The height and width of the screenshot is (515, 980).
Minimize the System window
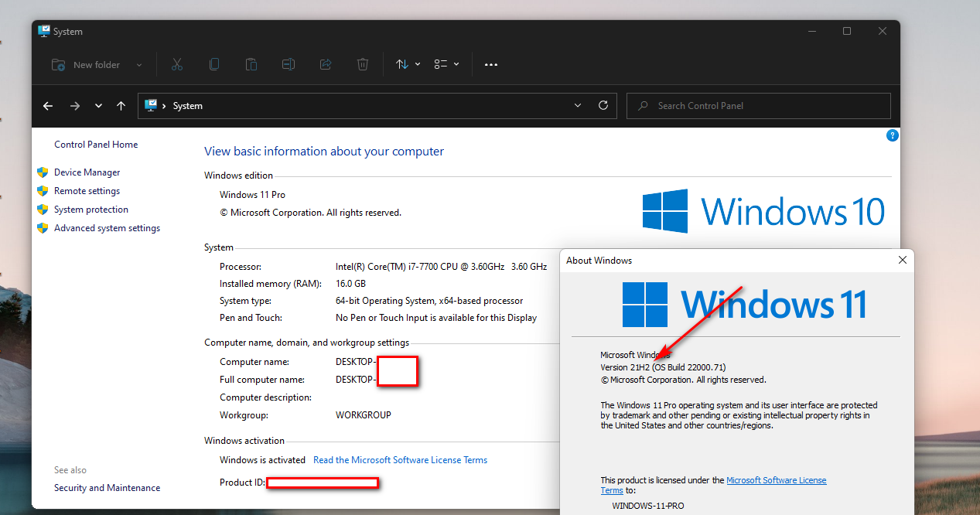coord(811,31)
